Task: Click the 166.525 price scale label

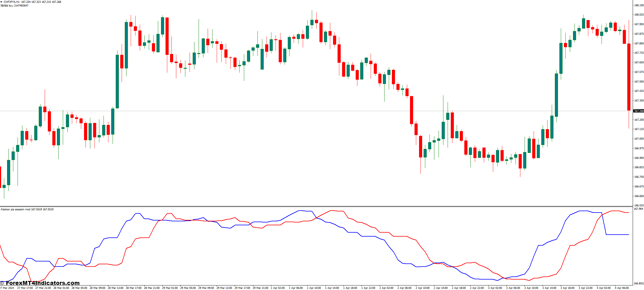Action: [x=639, y=205]
